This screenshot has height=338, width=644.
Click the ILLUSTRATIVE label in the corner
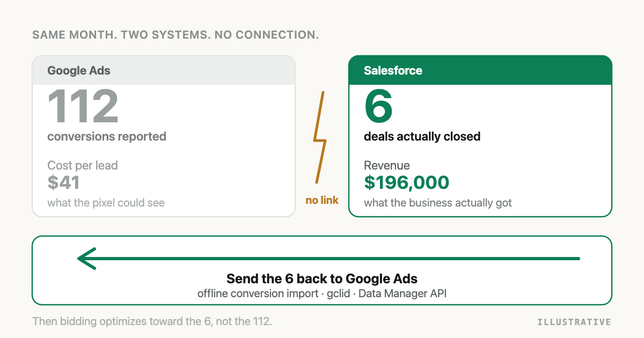click(574, 322)
